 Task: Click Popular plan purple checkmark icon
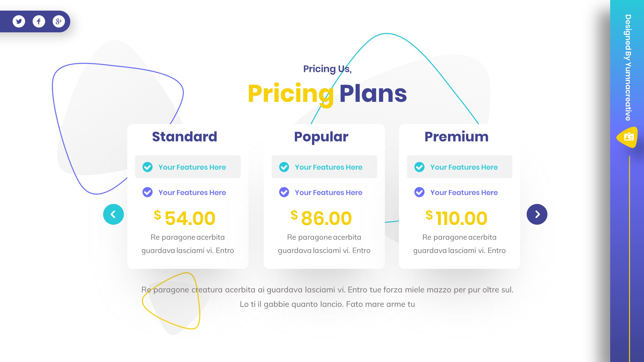coord(284,192)
